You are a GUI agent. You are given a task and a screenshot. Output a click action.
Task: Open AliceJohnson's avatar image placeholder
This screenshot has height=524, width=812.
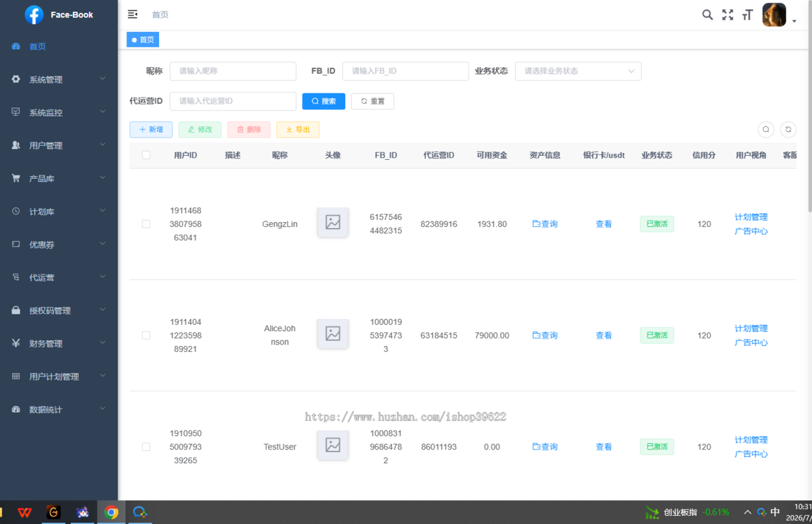(x=333, y=333)
